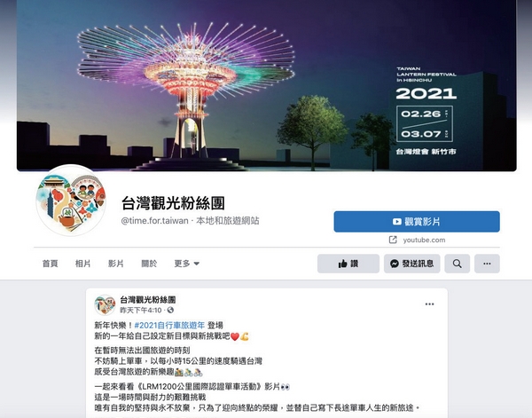This screenshot has width=532, height=418.
Task: Open the page three-dot options menu
Action: coord(487,264)
